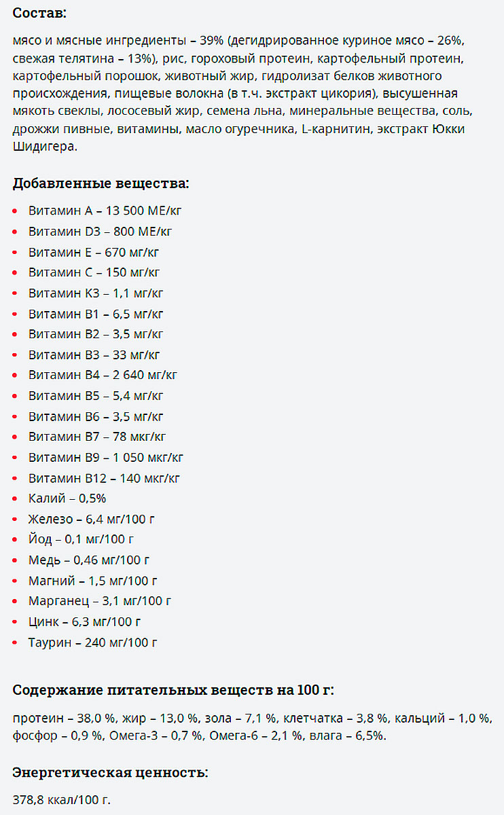Click the Энергетическая ценность heading
The height and width of the screenshot is (815, 504).
111,773
